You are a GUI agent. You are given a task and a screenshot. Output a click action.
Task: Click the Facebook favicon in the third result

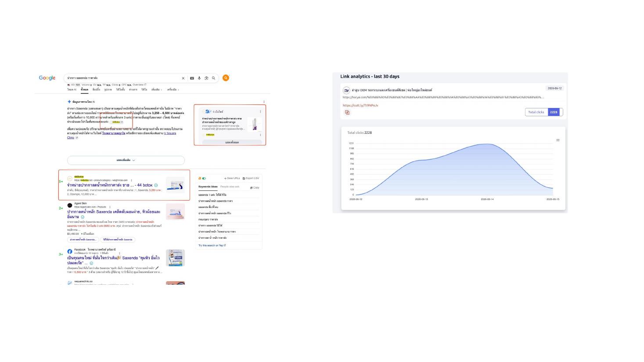point(70,251)
